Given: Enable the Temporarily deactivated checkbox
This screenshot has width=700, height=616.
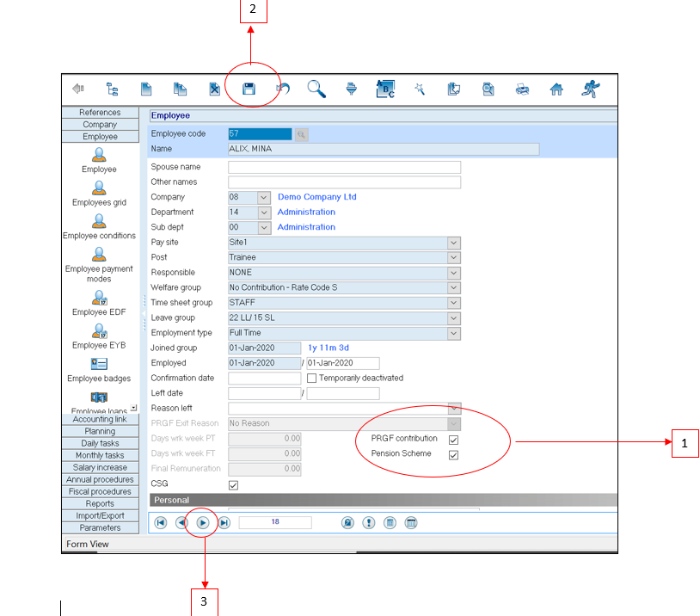Looking at the screenshot, I should pos(311,379).
